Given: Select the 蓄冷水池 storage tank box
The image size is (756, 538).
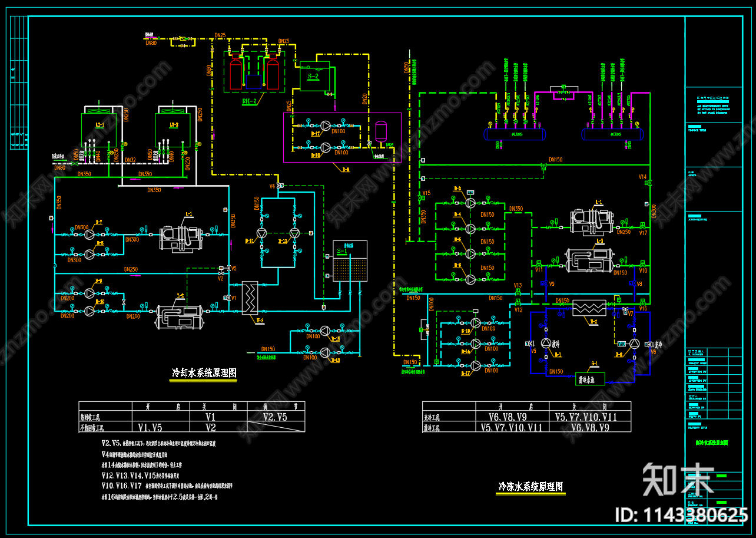Looking at the screenshot, I should click(x=590, y=379).
